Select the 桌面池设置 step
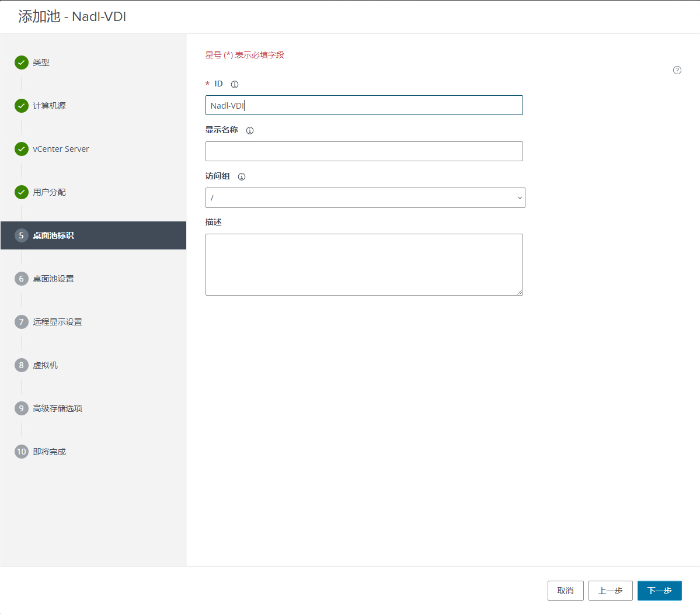Image resolution: width=700 pixels, height=614 pixels. coord(53,279)
